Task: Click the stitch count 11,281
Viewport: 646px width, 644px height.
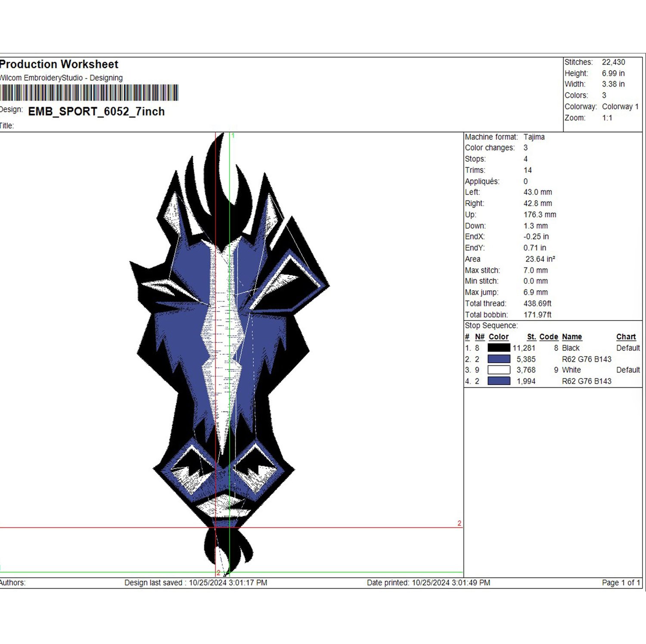Action: [x=524, y=348]
